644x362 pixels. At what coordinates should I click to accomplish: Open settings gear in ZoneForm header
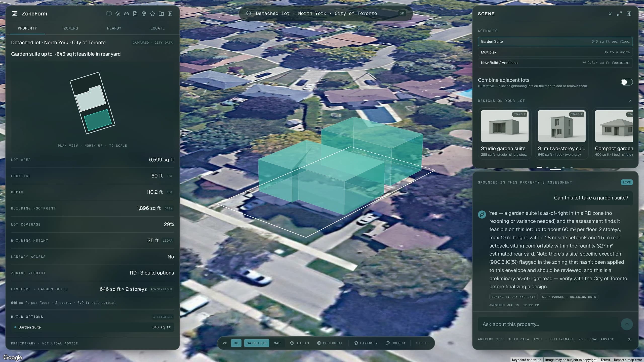[144, 14]
